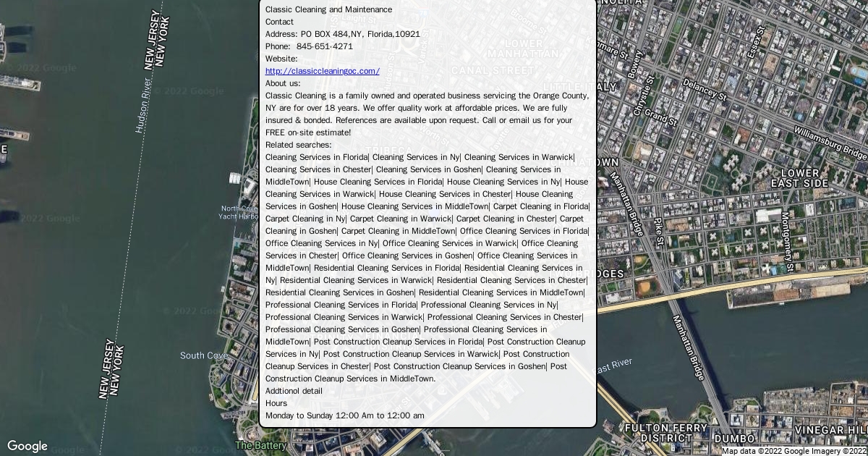
Task: Click 'Grand St' street label on map
Action: point(660,116)
